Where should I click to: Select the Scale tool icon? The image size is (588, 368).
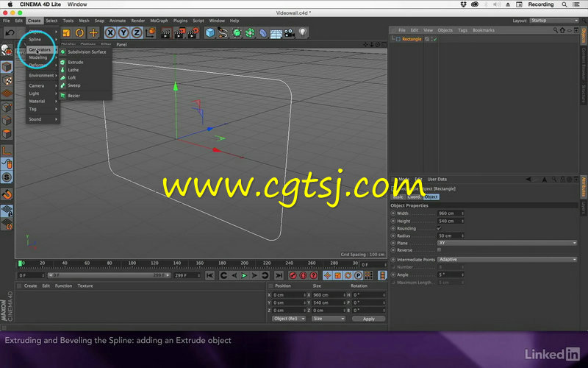click(66, 33)
